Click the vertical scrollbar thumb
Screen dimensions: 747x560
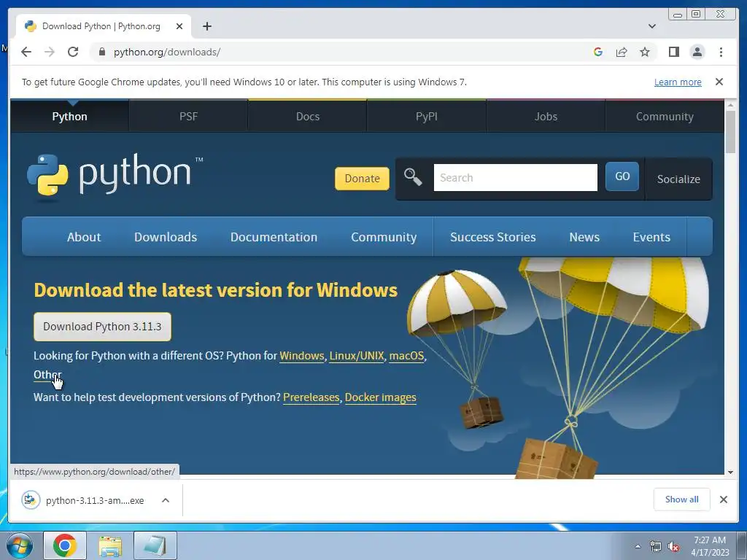(x=730, y=132)
